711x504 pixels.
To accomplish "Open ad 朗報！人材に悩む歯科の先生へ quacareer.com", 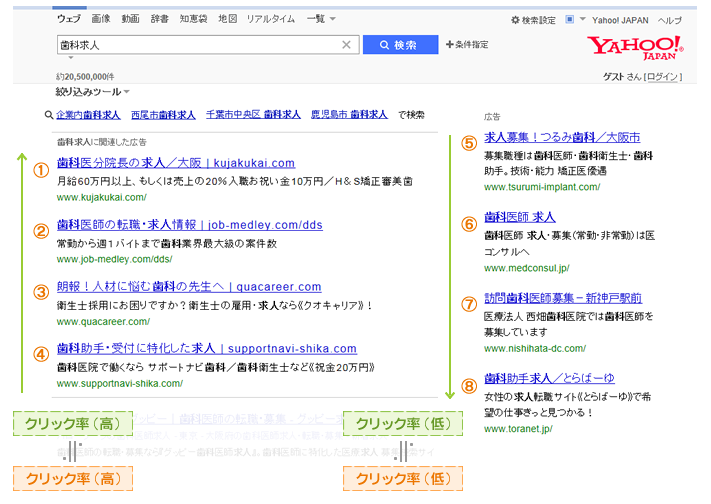I will tap(189, 286).
